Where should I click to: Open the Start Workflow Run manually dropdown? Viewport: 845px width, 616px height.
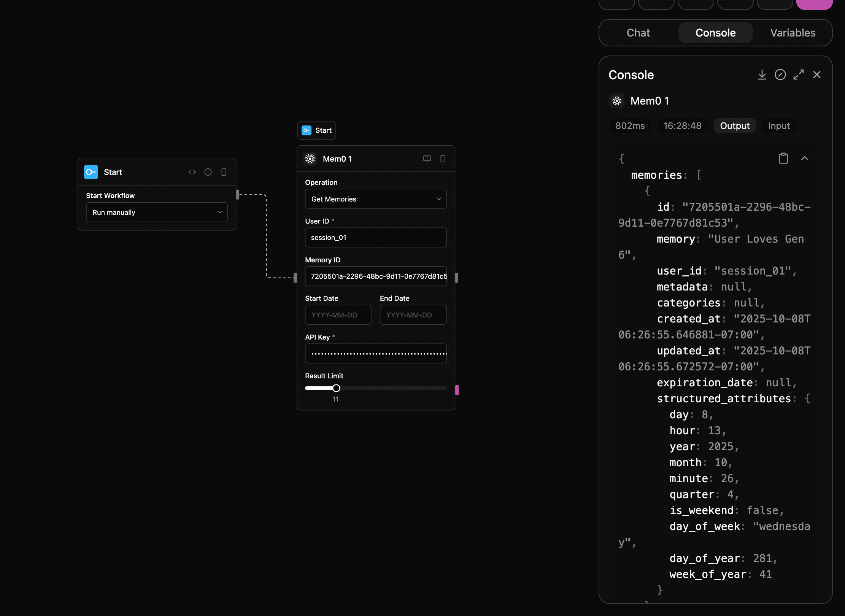coord(157,212)
